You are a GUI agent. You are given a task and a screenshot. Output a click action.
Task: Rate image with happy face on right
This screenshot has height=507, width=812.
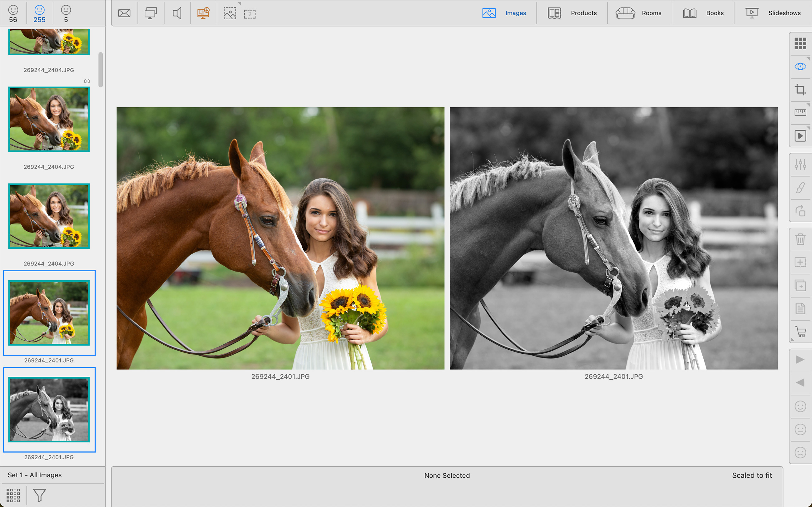pos(800,406)
